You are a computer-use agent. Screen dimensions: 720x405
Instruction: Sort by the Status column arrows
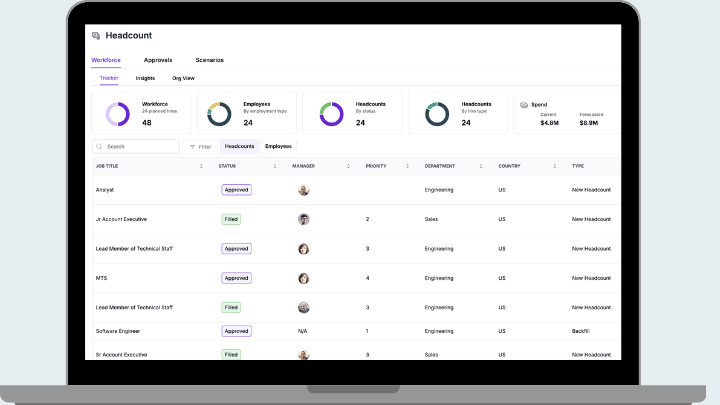click(273, 166)
